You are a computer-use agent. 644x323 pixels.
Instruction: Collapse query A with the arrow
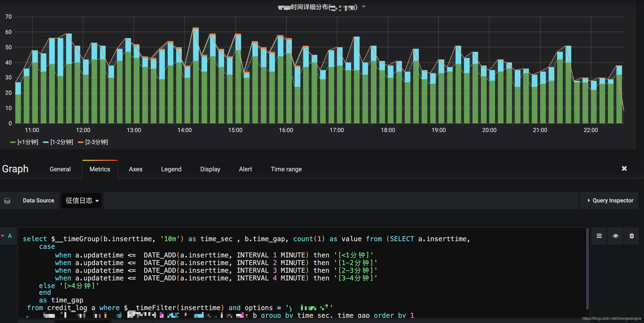[3, 236]
